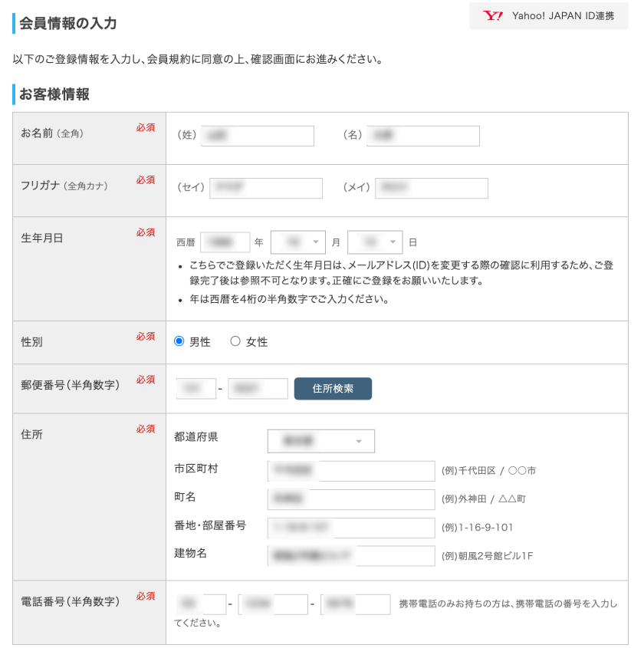644x648 pixels.
Task: Click the Yahoo! JAPAN ID連携 button
Action: click(x=548, y=16)
